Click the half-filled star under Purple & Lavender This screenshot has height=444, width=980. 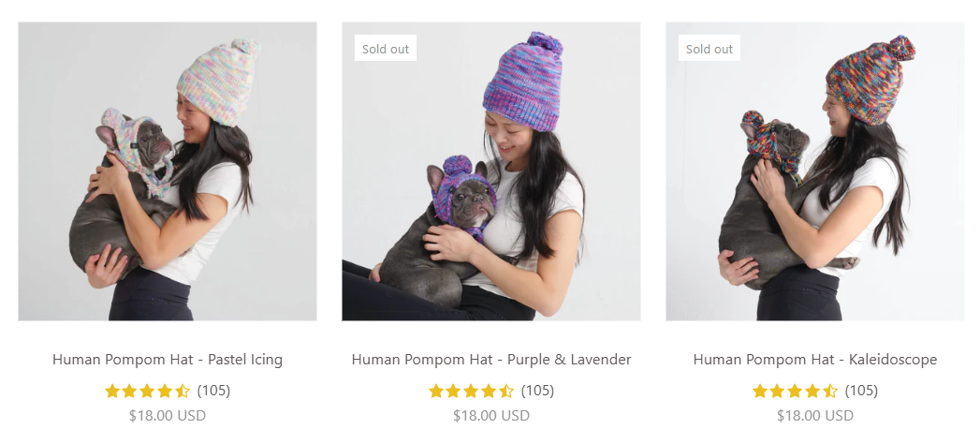pos(506,391)
